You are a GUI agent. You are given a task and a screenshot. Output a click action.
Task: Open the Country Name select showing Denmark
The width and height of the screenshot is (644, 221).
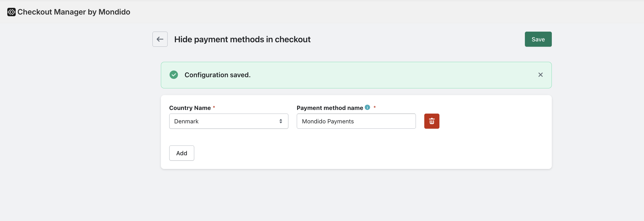(x=229, y=121)
